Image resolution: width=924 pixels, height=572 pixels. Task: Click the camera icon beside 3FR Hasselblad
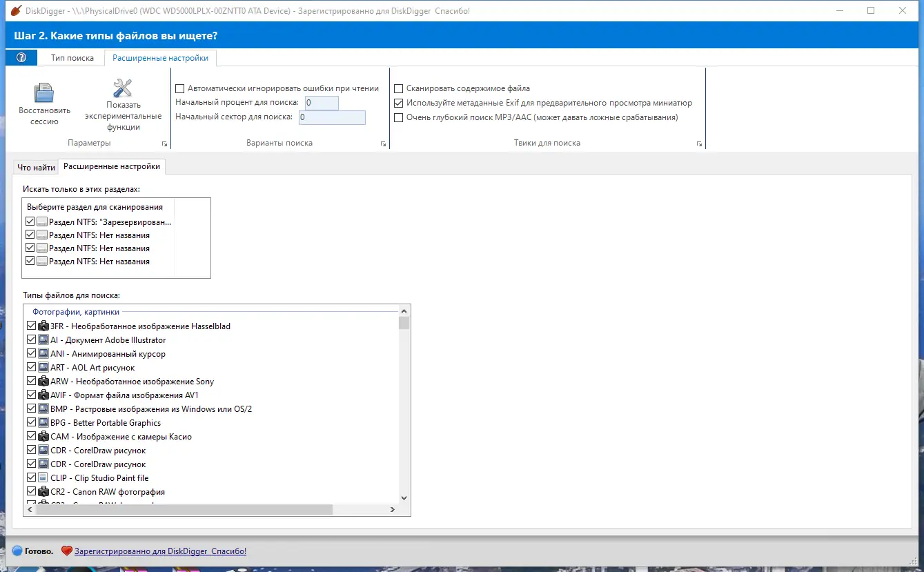pyautogui.click(x=43, y=326)
